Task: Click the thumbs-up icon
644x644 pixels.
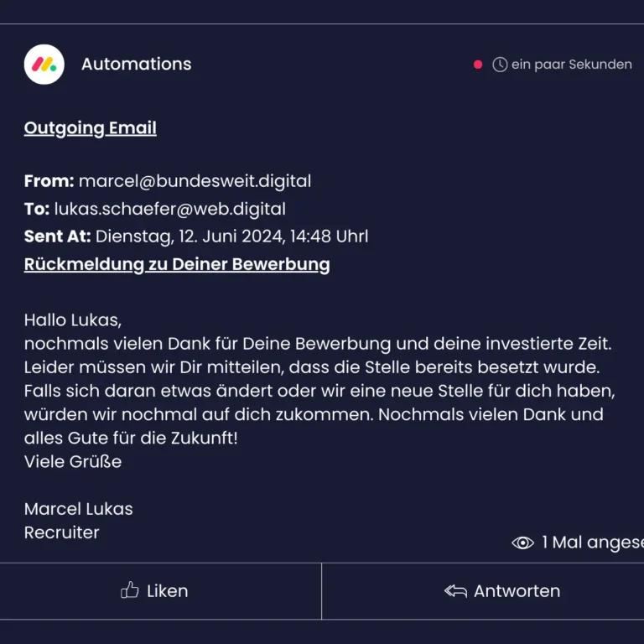Action: (x=129, y=590)
